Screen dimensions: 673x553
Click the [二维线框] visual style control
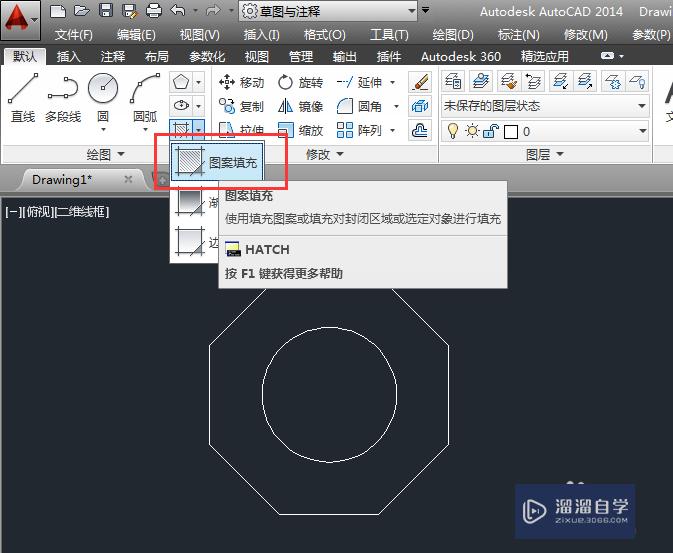(82, 211)
